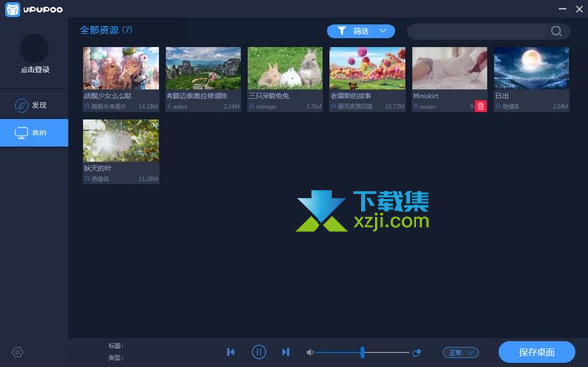Image resolution: width=588 pixels, height=367 pixels.
Task: Expand the 筛选 filter dropdown
Action: tap(361, 31)
